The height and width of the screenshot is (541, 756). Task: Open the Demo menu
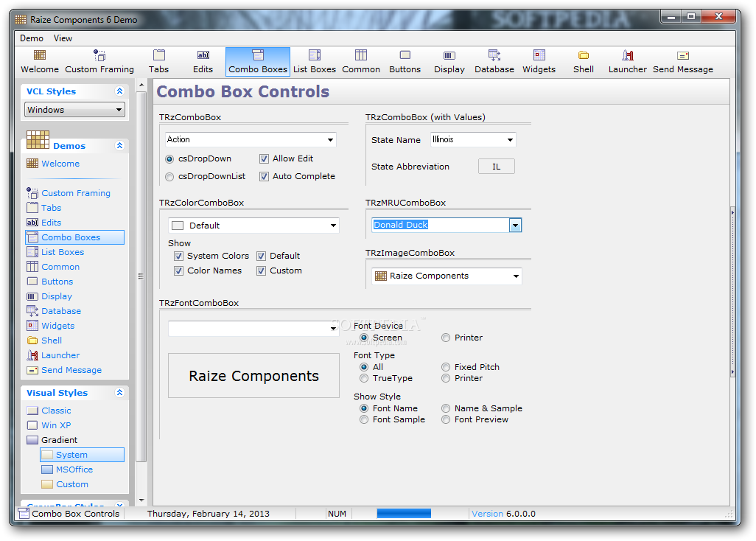pyautogui.click(x=32, y=38)
